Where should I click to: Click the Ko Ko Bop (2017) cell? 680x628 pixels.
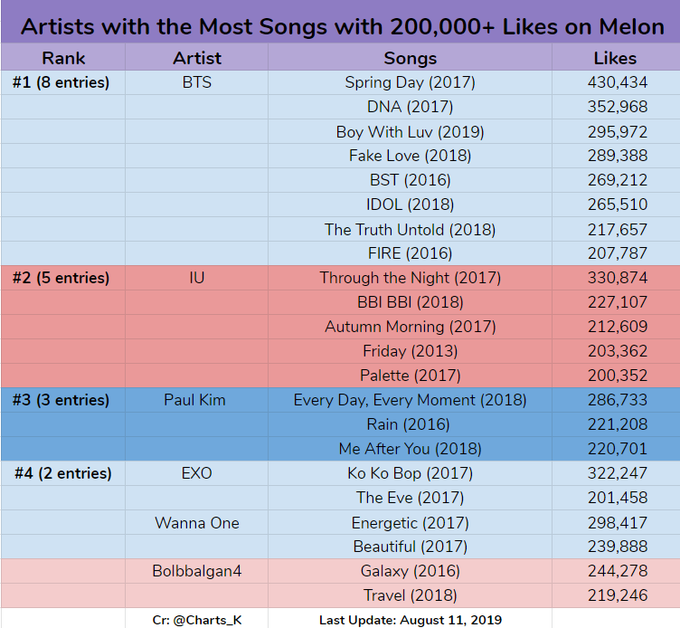tap(410, 473)
